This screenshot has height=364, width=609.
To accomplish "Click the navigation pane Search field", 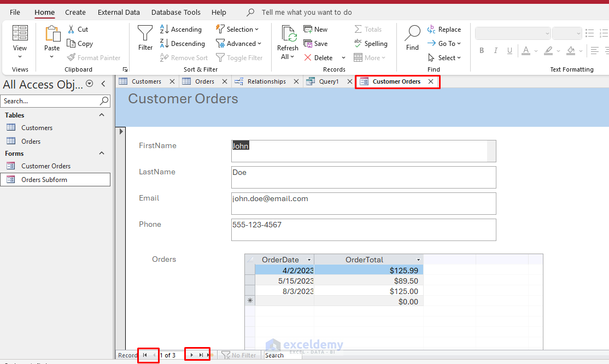I will pos(50,101).
